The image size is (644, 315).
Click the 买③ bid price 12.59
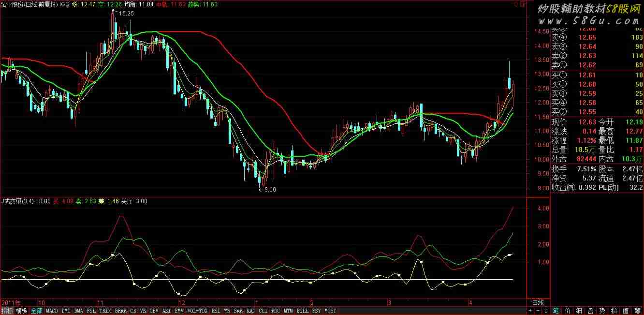[587, 93]
